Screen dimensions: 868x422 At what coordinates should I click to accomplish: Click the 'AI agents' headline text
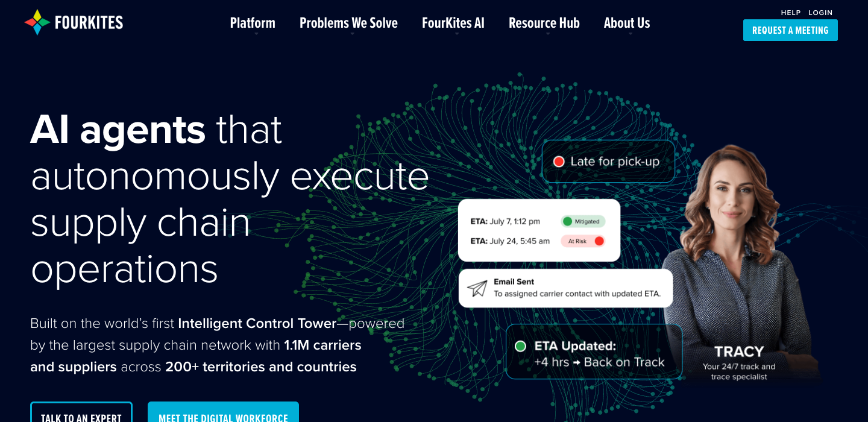(x=118, y=129)
